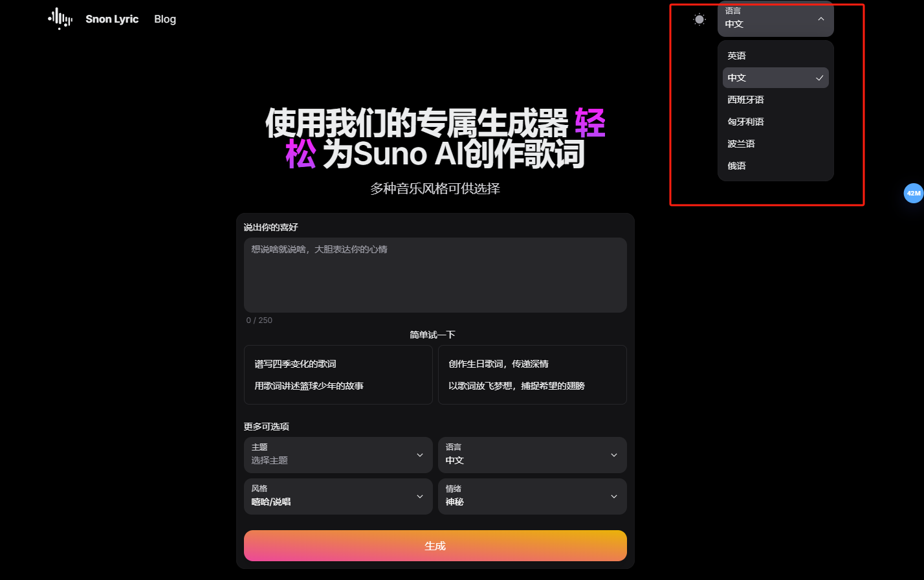The image size is (924, 580).
Task: Try the 谱写四季变化的歌词 example
Action: [x=295, y=364]
